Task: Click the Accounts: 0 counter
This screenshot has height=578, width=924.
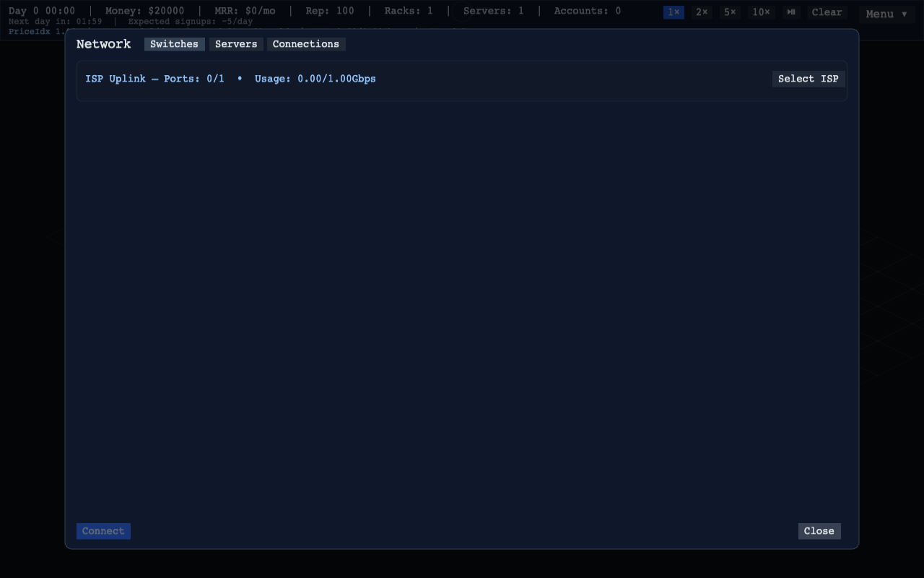Action: [587, 11]
